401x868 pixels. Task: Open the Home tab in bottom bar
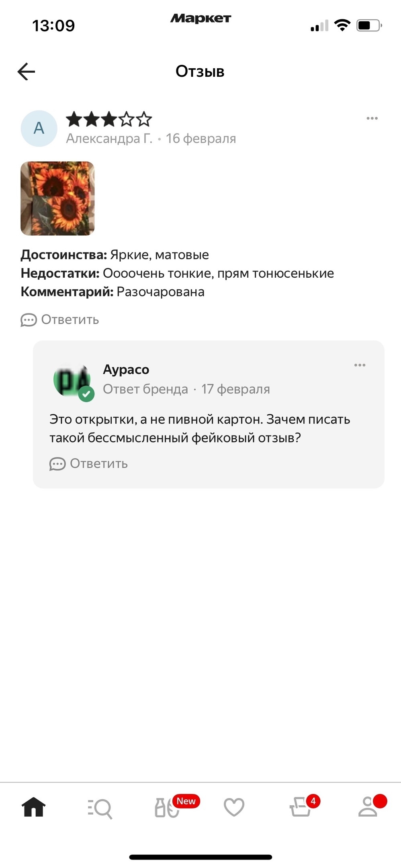[33, 807]
